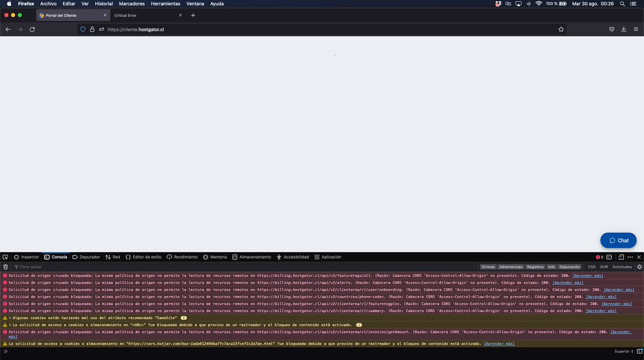Open the Editor de estilo tab

[143, 257]
